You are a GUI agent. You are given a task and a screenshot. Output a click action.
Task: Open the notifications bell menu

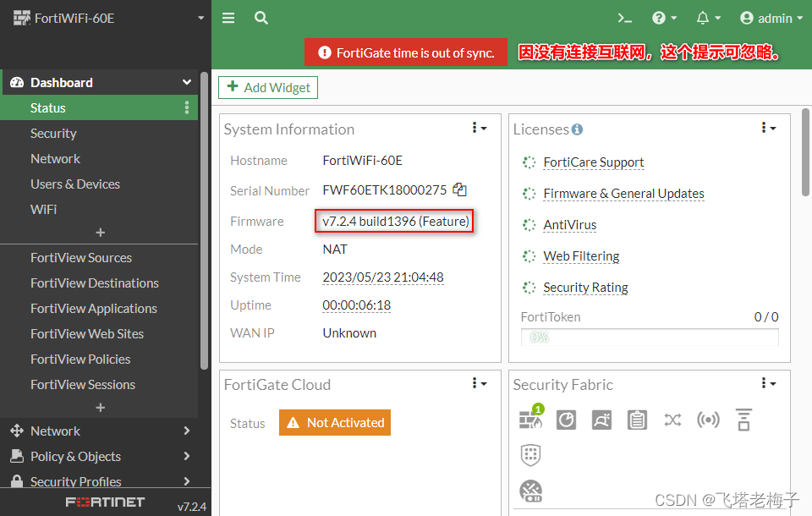pyautogui.click(x=708, y=18)
